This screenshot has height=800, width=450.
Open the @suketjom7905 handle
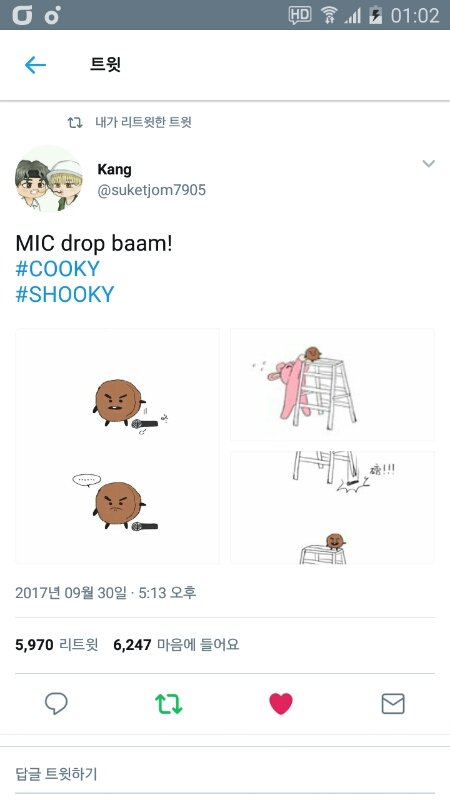pos(152,190)
